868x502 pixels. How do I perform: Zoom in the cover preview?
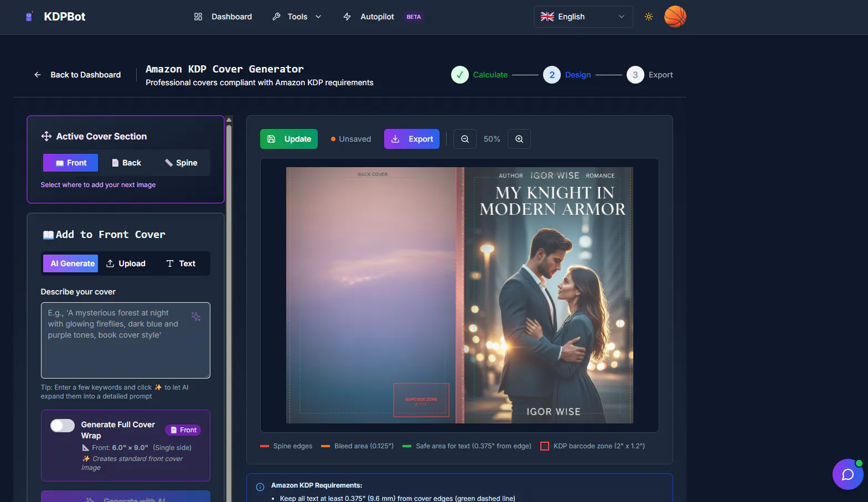tap(519, 139)
